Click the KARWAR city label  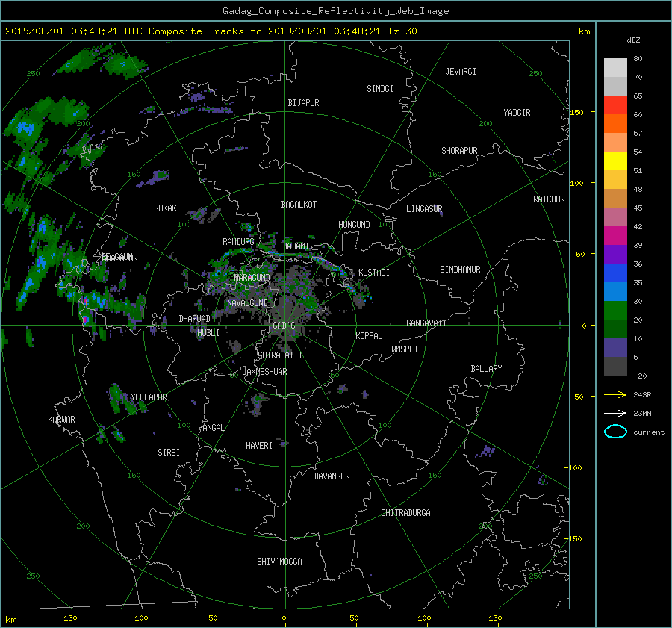pyautogui.click(x=62, y=420)
